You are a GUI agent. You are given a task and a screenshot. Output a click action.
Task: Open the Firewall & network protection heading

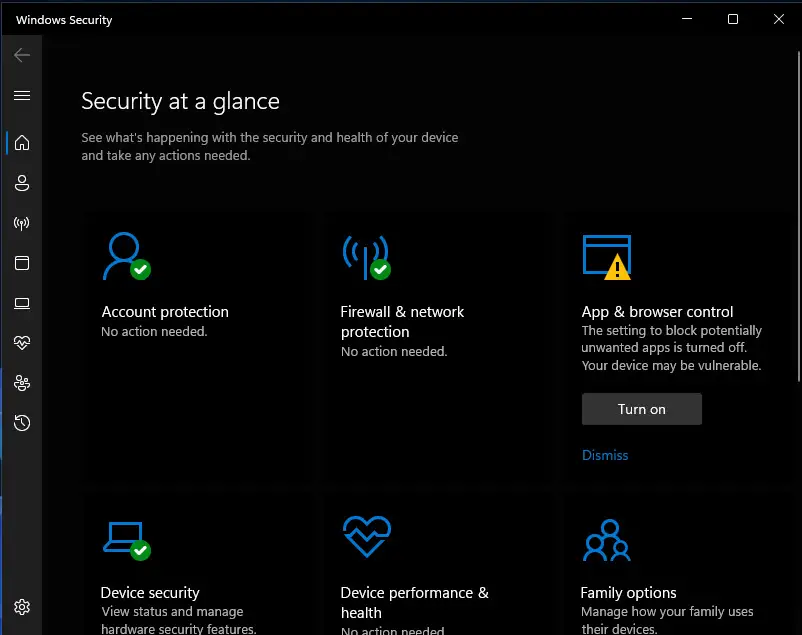pos(402,321)
